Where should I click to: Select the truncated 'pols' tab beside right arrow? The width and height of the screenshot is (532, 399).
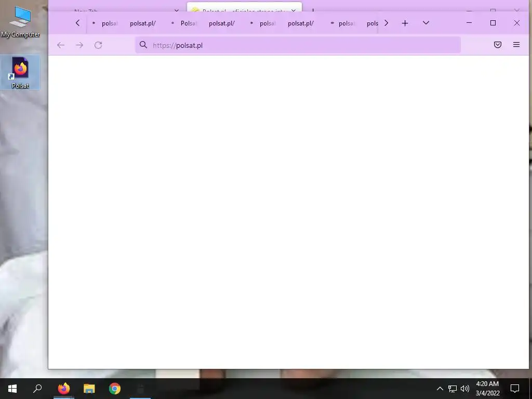[372, 23]
